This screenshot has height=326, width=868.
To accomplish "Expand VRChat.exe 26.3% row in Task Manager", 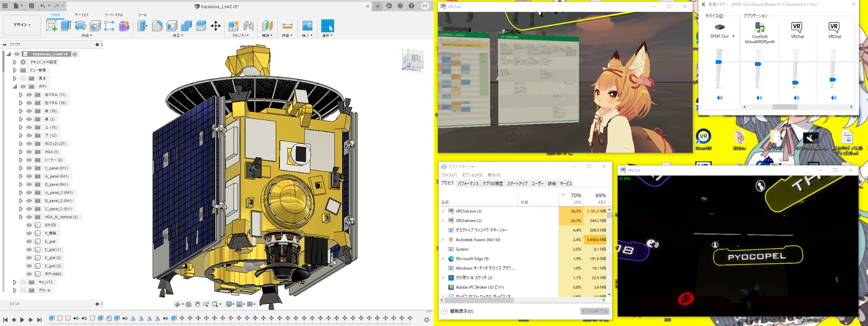I will (443, 211).
